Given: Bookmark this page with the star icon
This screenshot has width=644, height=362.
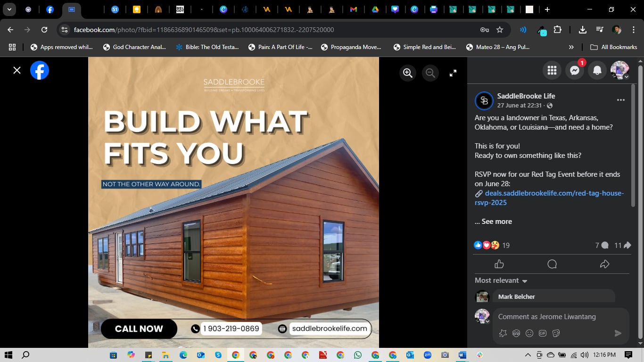Looking at the screenshot, I should [500, 30].
